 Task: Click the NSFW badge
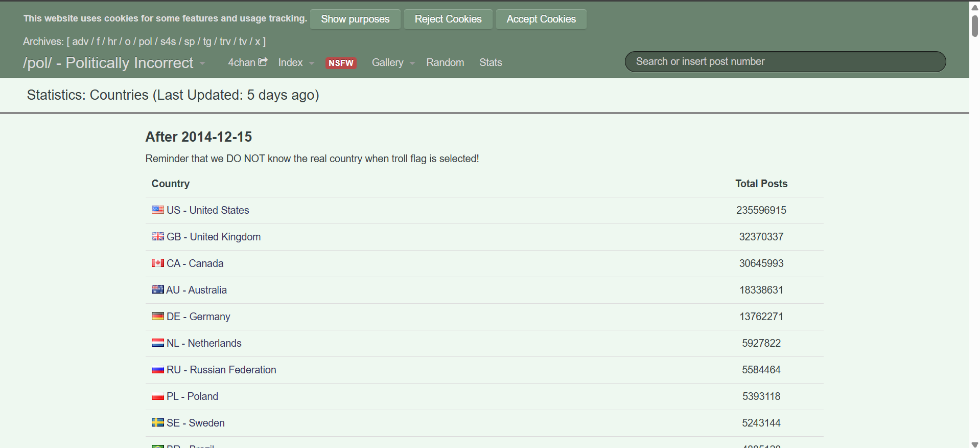(x=341, y=63)
